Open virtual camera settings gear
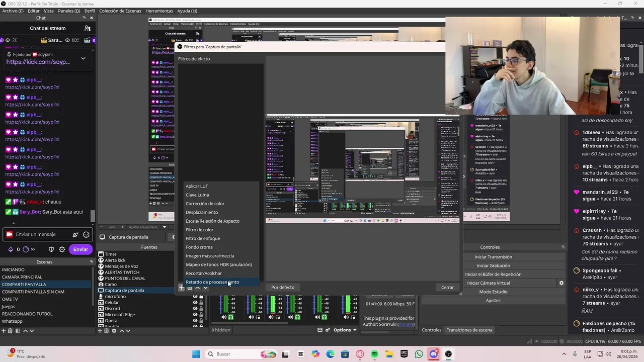The width and height of the screenshot is (644, 362). coord(561,283)
